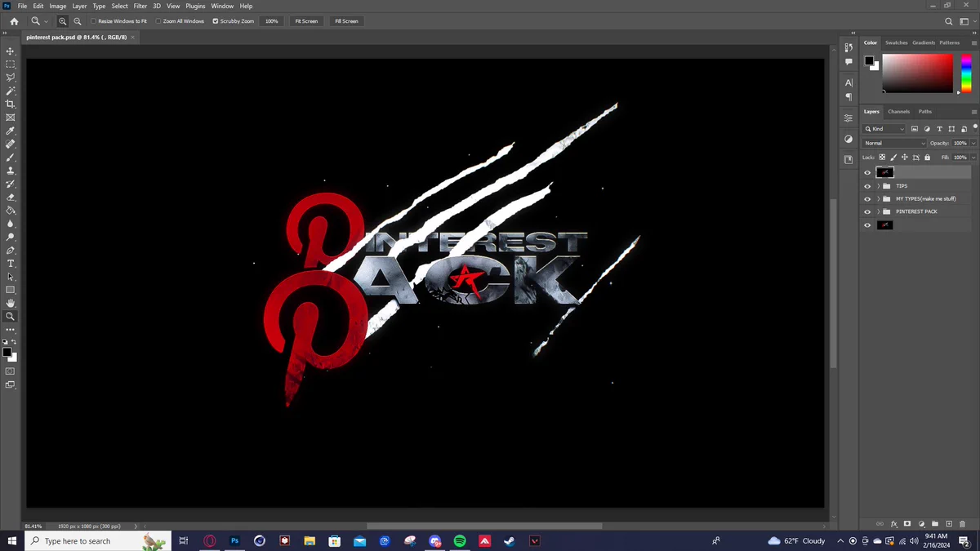Viewport: 980px width, 551px height.
Task: Select the Path Selection tool
Action: (11, 277)
